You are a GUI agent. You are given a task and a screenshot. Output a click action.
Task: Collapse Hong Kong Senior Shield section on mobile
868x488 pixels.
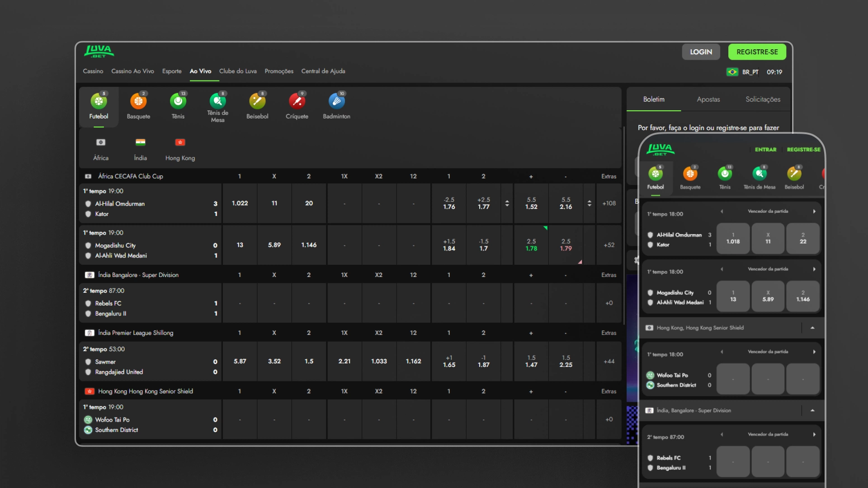(812, 328)
